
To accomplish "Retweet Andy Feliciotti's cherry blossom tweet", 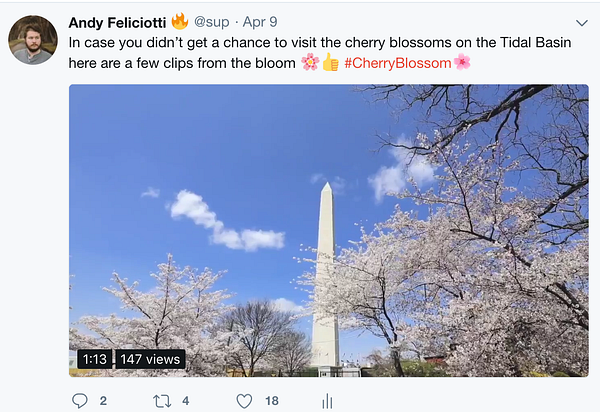I will coord(161,401).
